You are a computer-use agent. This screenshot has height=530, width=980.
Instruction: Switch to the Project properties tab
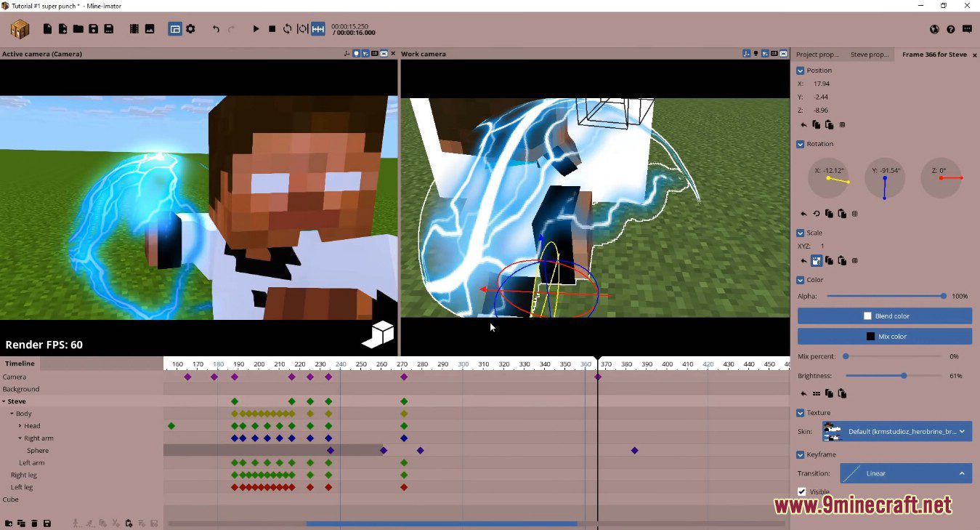817,55
